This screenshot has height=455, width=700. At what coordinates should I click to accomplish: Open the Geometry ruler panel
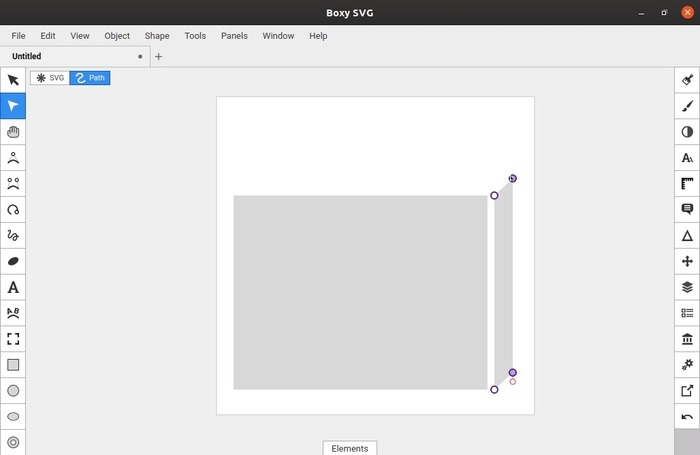(687, 184)
